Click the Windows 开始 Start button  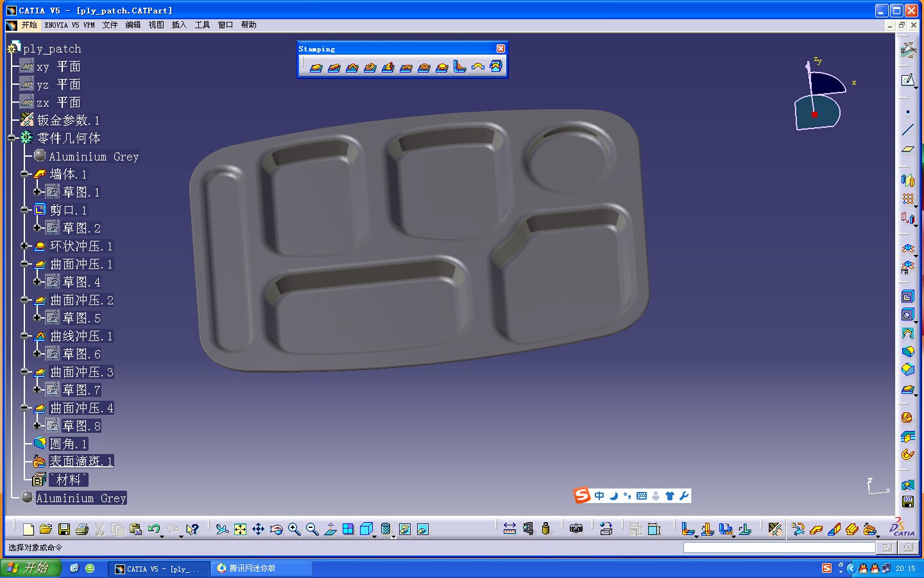pyautogui.click(x=30, y=568)
